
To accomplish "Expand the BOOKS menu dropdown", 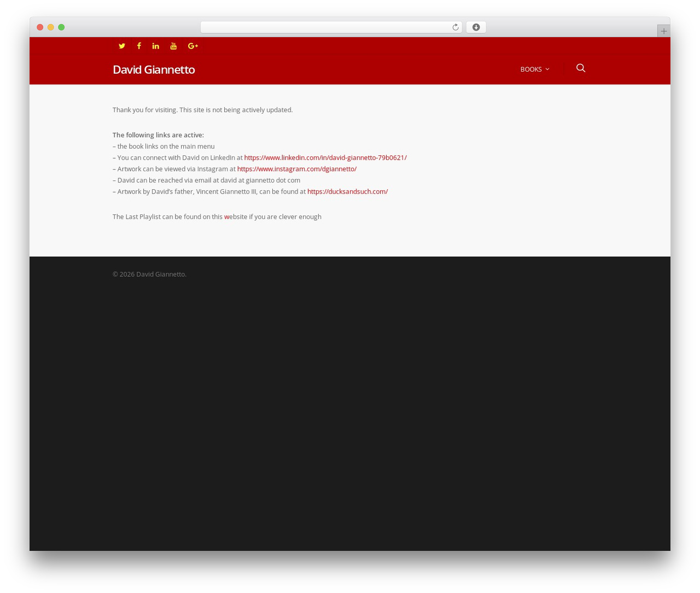I will (534, 69).
